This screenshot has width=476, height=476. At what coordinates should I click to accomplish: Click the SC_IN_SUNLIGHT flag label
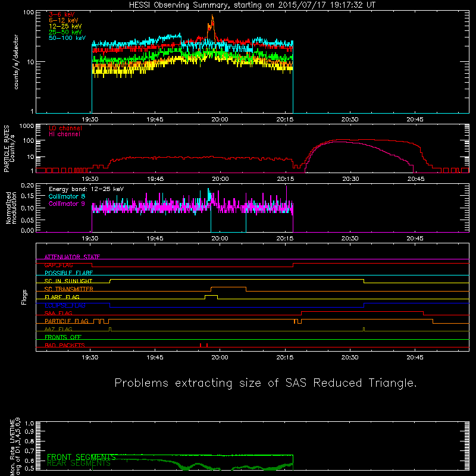68,281
